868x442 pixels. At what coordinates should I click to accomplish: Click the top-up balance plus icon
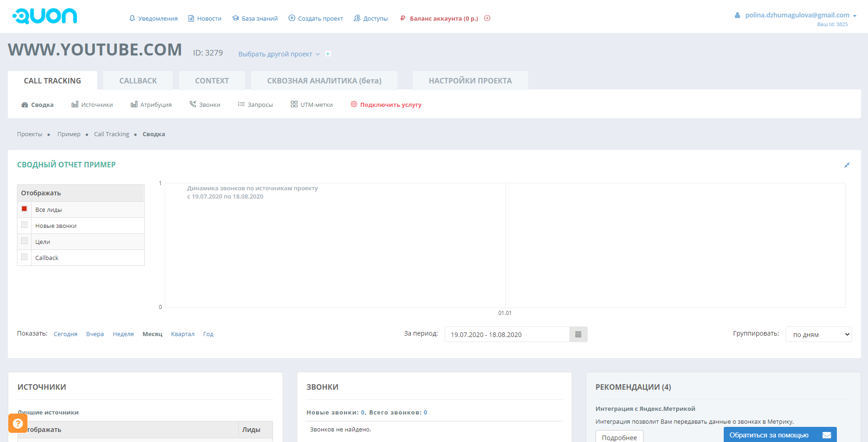point(487,18)
